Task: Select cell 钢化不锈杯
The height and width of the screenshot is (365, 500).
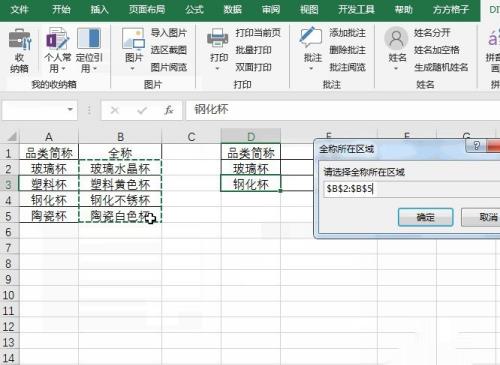Action: point(120,200)
